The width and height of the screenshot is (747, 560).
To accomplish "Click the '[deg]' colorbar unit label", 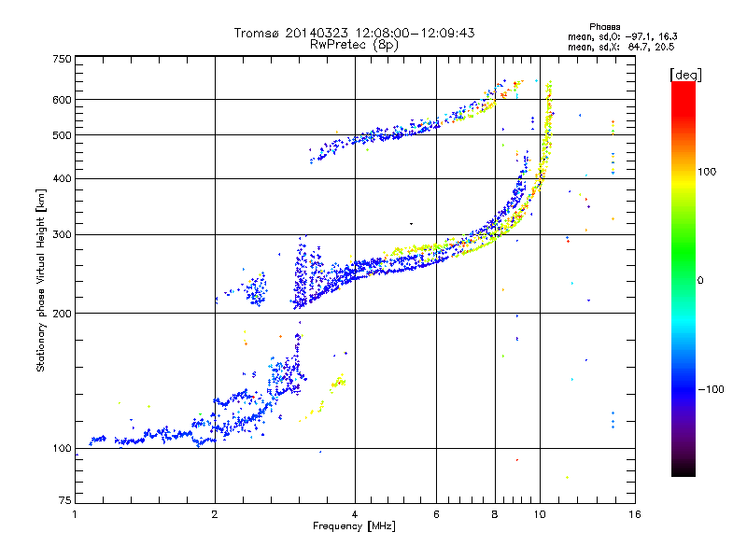I will click(685, 75).
